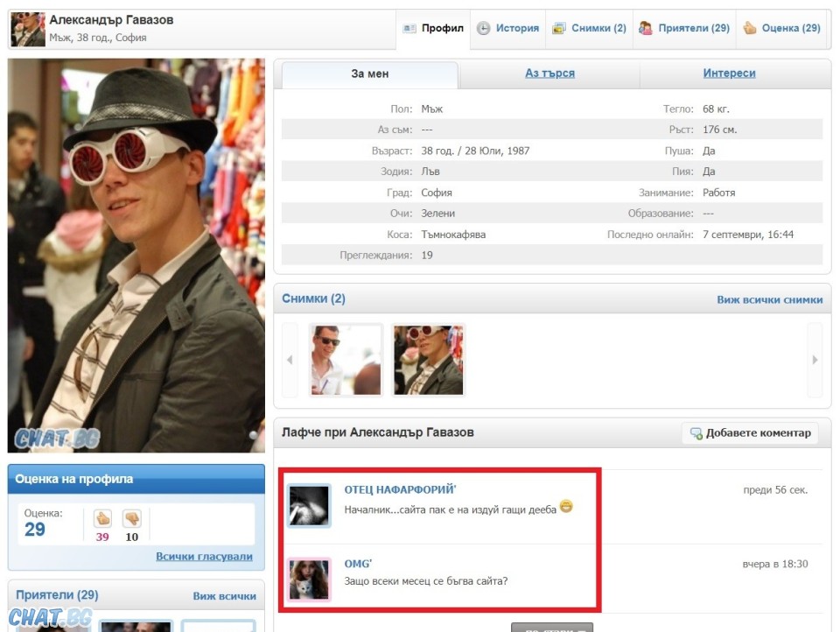Click the thumbs down rating icon
This screenshot has height=632, width=840.
coord(131,518)
